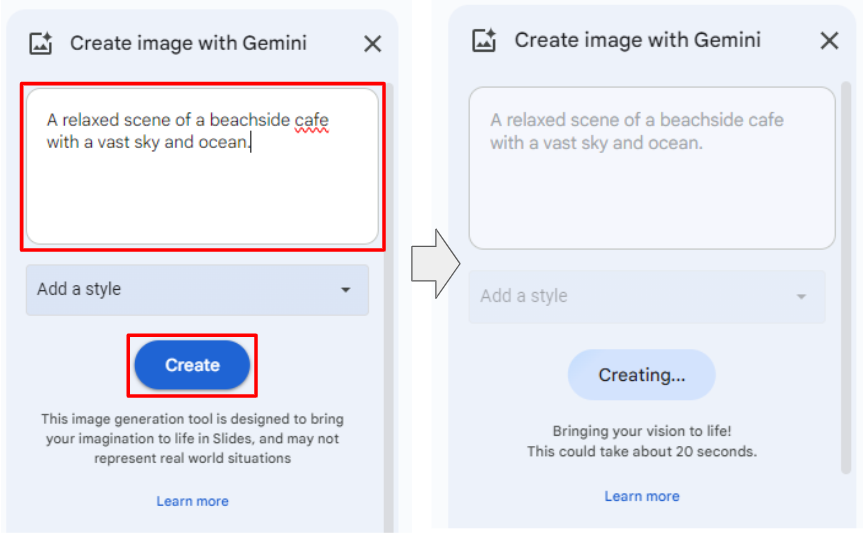Click the prompt text box in left panel
This screenshot has width=863, height=536.
click(203, 166)
